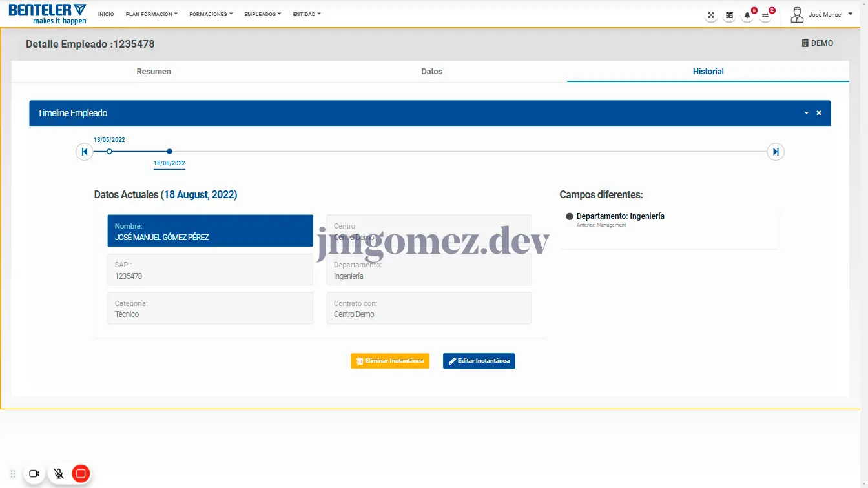868x488 pixels.
Task: Jump to last timeline snapshot arrow
Action: [x=776, y=152]
